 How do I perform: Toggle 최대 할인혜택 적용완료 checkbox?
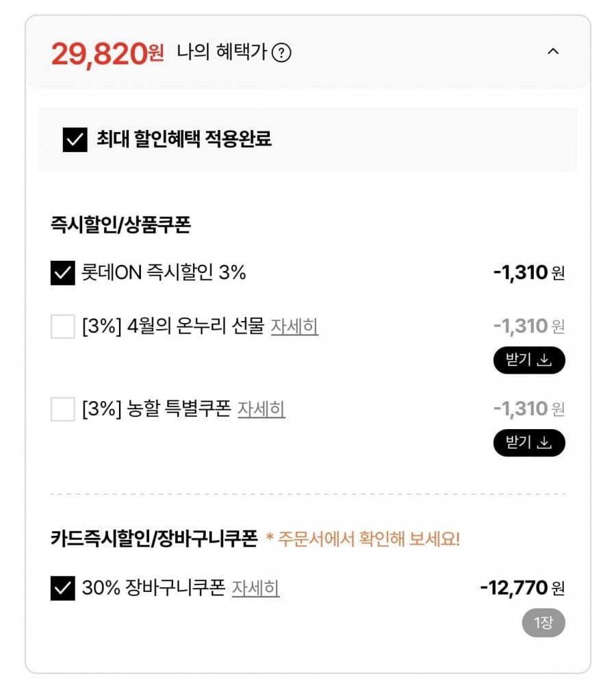tap(75, 140)
